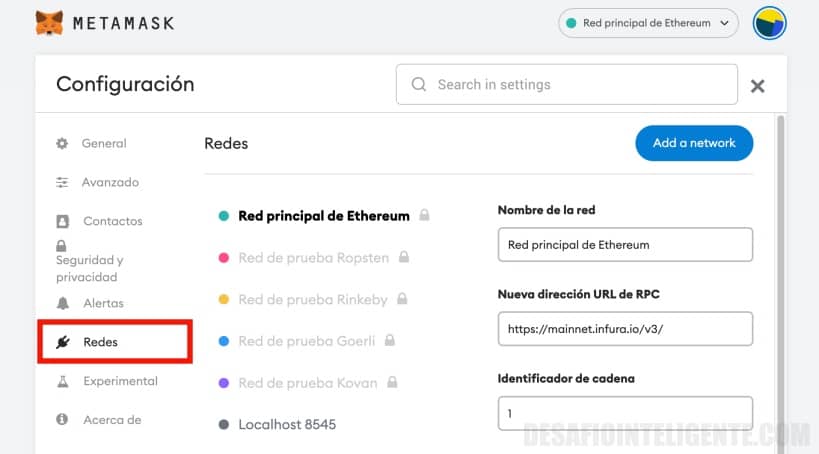
Task: Click the Identificador de cadena field
Action: point(625,413)
